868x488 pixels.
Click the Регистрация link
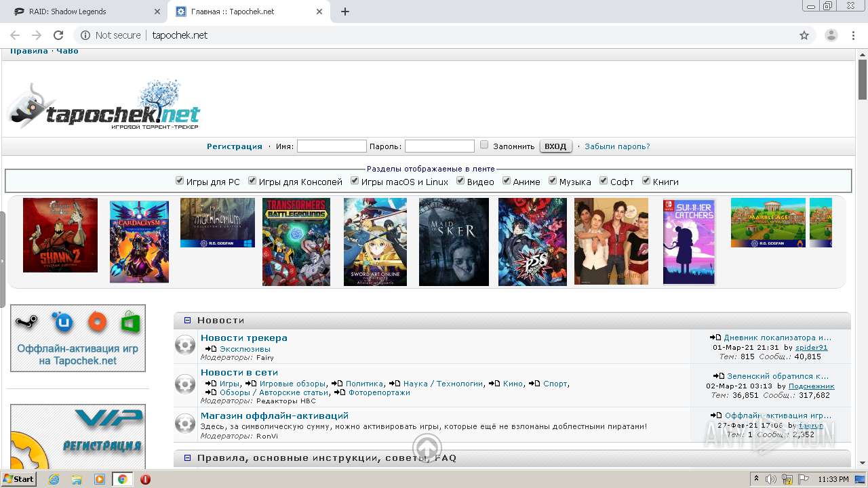[235, 146]
